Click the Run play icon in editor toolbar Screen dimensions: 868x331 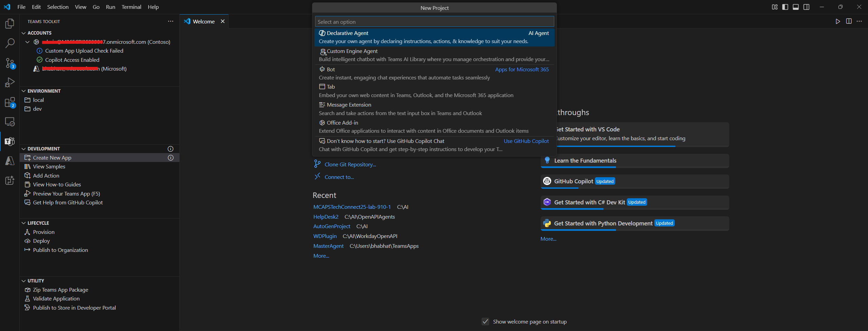point(838,21)
